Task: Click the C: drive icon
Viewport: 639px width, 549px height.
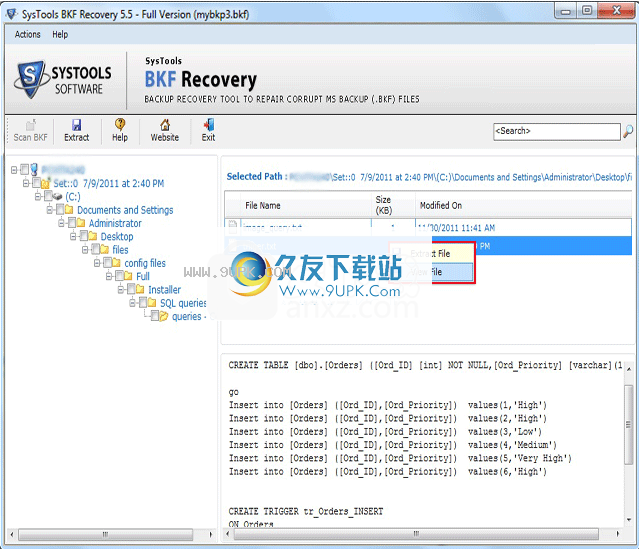Action: [57, 197]
